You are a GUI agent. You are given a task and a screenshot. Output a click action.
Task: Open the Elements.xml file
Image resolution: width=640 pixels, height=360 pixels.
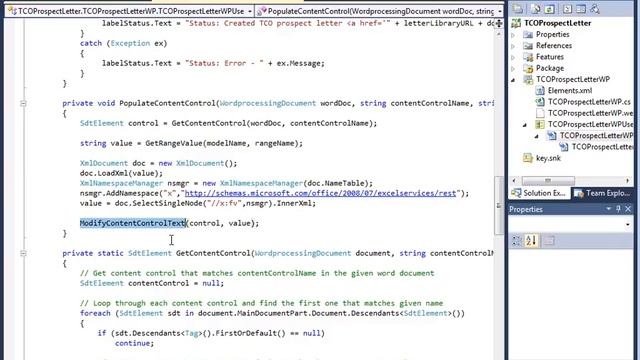(569, 91)
